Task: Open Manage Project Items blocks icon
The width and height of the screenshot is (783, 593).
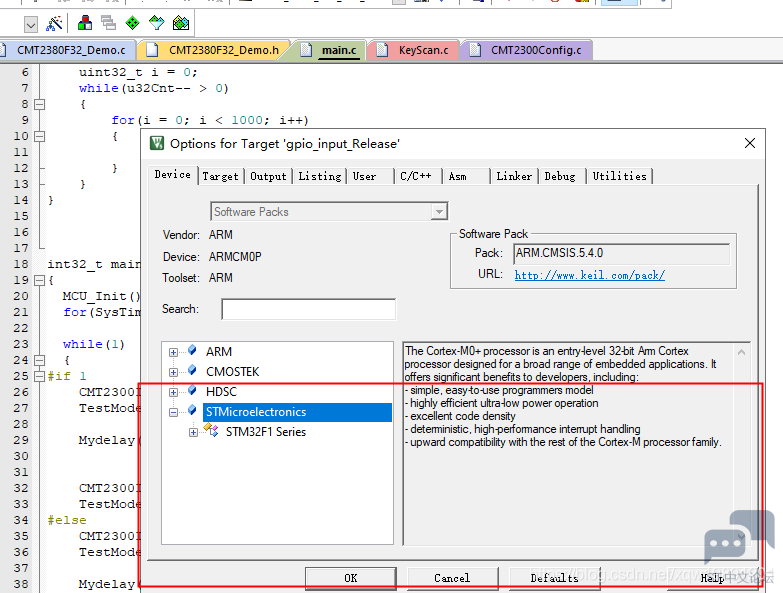Action: pos(85,23)
